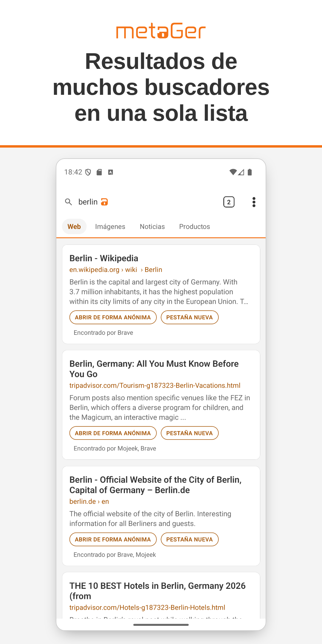Open berlin.de result anonymously
Screen dimensions: 322x644
point(113,539)
